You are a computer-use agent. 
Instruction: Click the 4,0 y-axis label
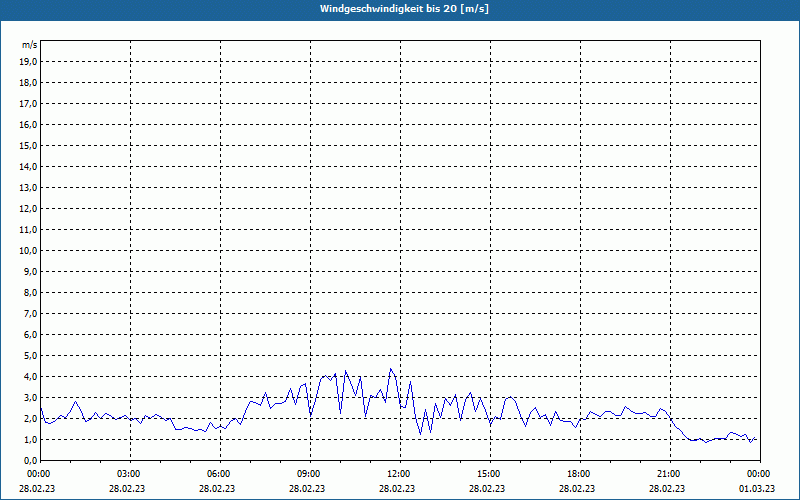click(30, 377)
